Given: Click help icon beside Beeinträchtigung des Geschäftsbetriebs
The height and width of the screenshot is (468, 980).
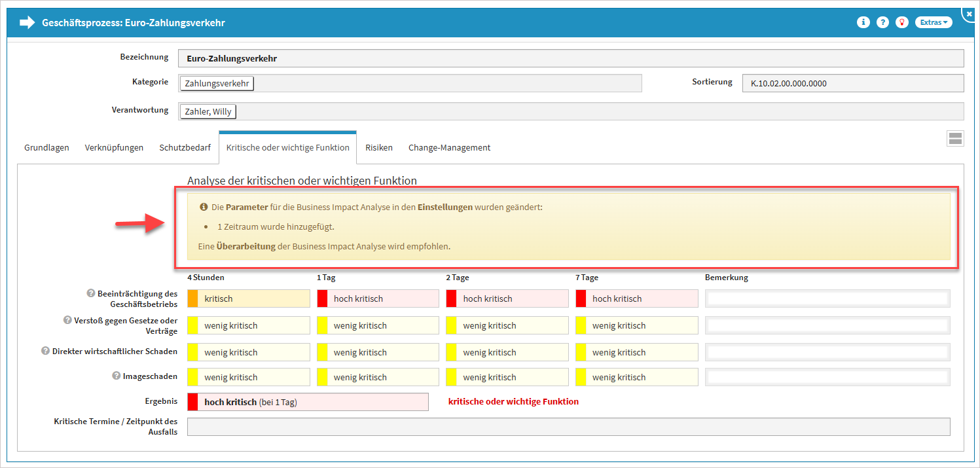Looking at the screenshot, I should pos(91,293).
